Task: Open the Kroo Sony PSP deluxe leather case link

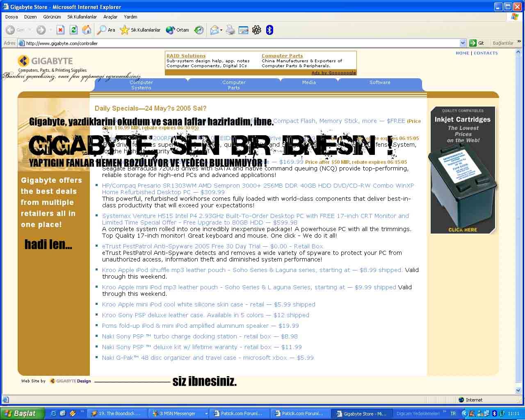Action: tap(205, 315)
